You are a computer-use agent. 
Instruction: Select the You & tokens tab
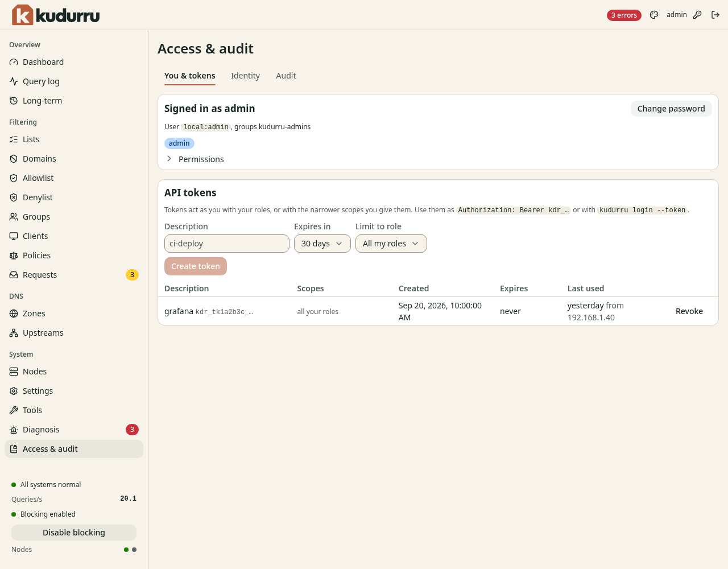point(190,76)
